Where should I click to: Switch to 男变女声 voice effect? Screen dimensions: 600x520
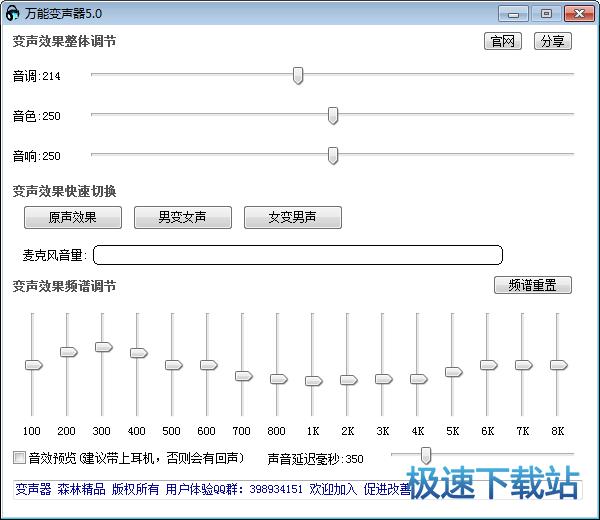tap(182, 217)
